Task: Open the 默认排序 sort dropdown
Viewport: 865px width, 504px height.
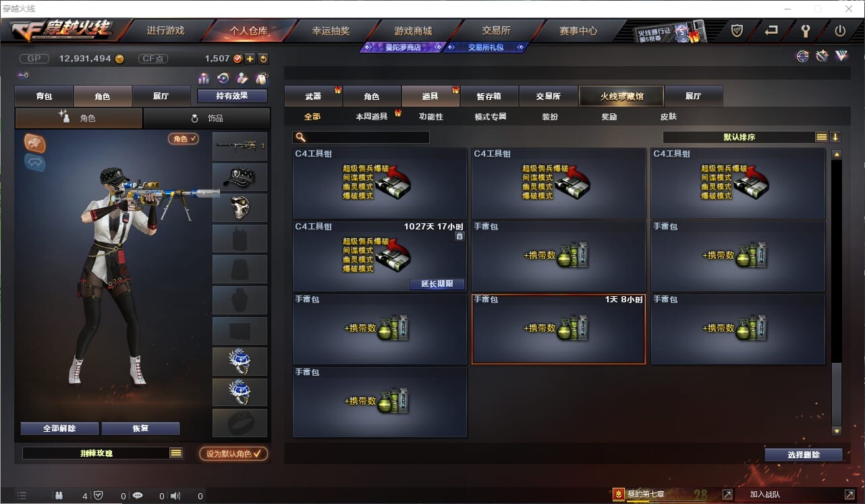Action: [x=739, y=137]
